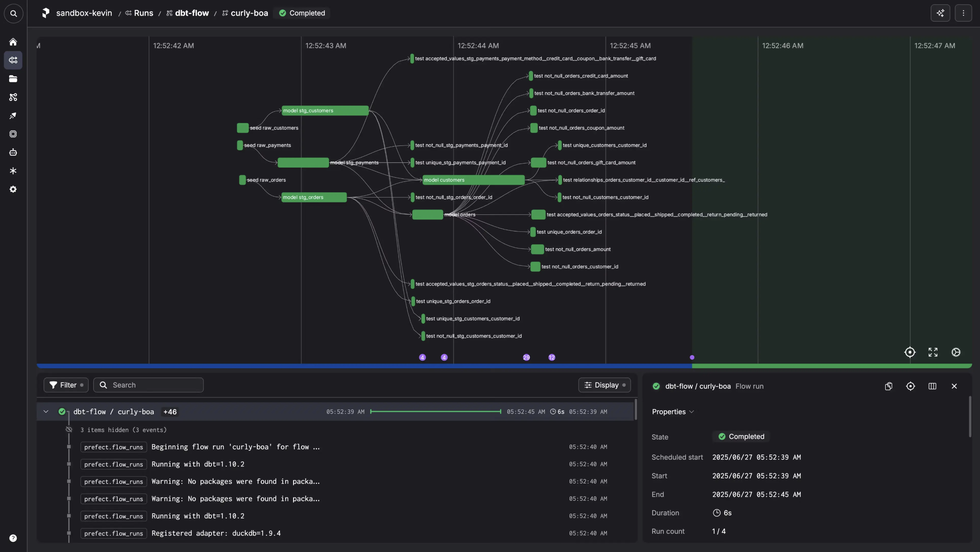The height and width of the screenshot is (552, 980).
Task: Open the Deployments folder icon in sidebar
Action: (13, 79)
